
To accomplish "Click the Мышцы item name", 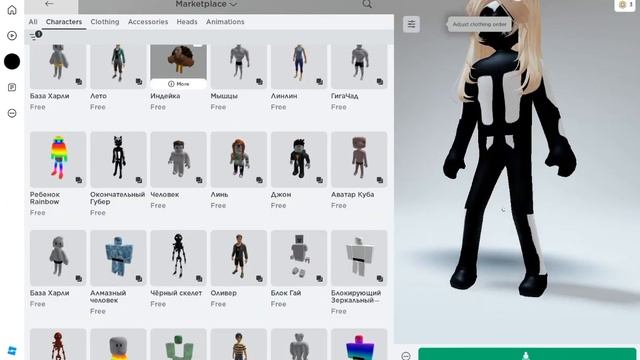I will click(x=224, y=96).
